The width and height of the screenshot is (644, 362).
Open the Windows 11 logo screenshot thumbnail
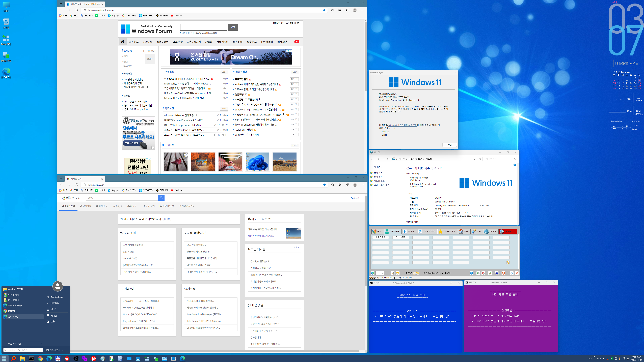coord(257,162)
